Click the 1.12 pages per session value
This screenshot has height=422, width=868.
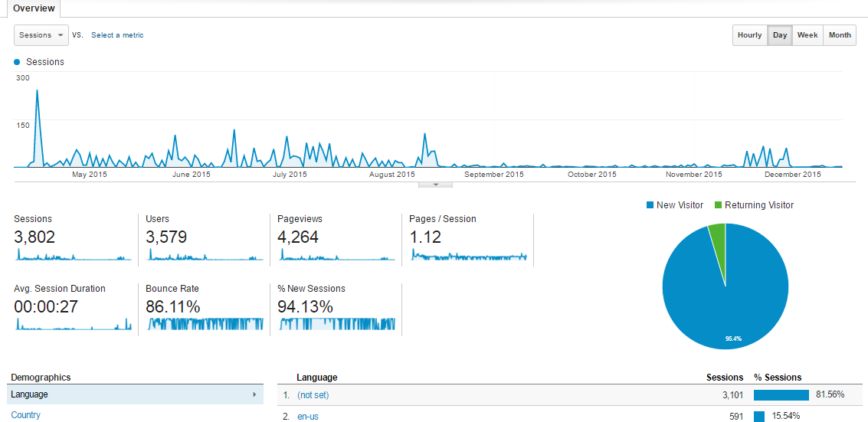pos(425,238)
